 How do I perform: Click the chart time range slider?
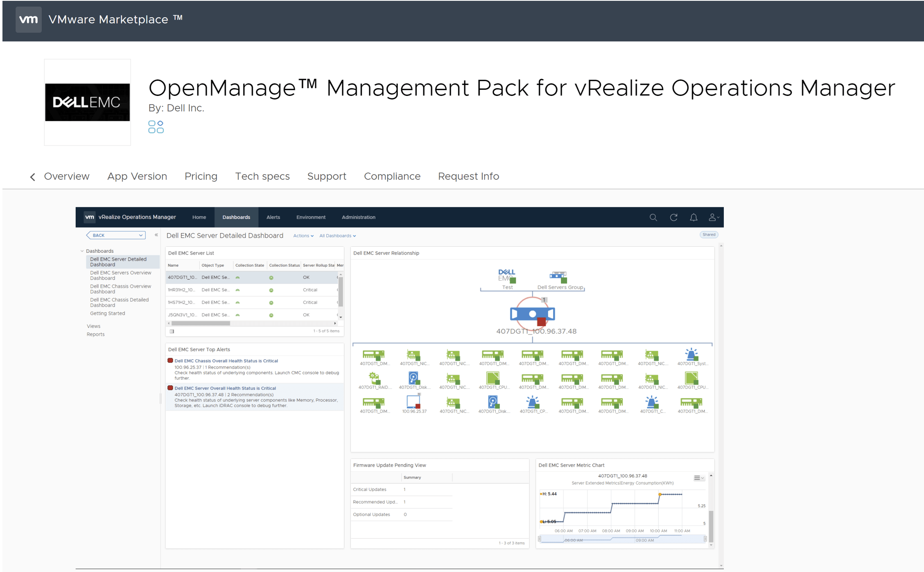point(622,540)
